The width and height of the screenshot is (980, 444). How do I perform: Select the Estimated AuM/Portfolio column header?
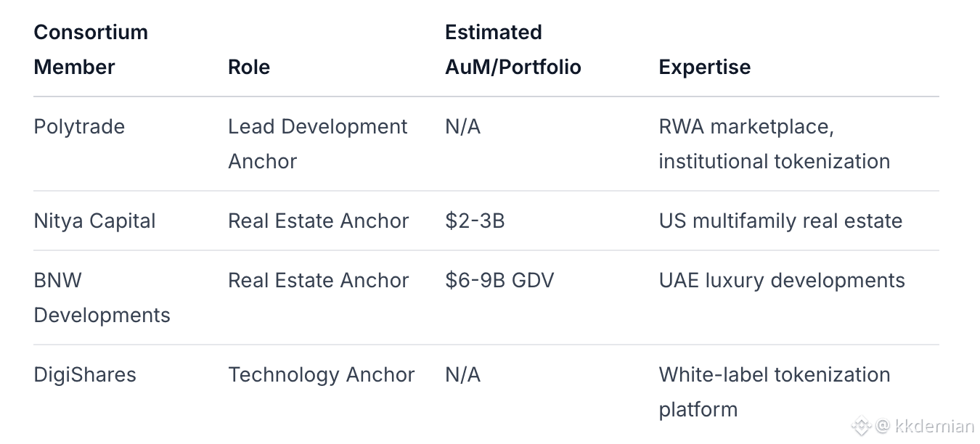click(513, 49)
